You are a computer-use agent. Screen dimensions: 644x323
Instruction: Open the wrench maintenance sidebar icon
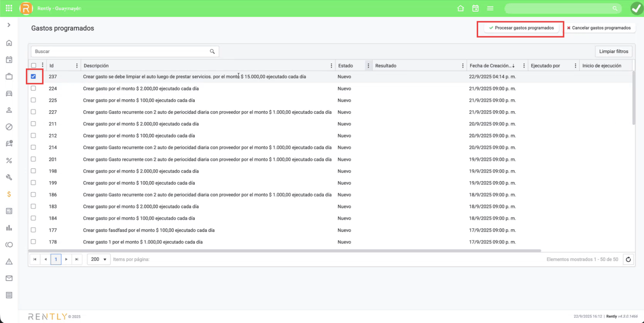point(9,178)
